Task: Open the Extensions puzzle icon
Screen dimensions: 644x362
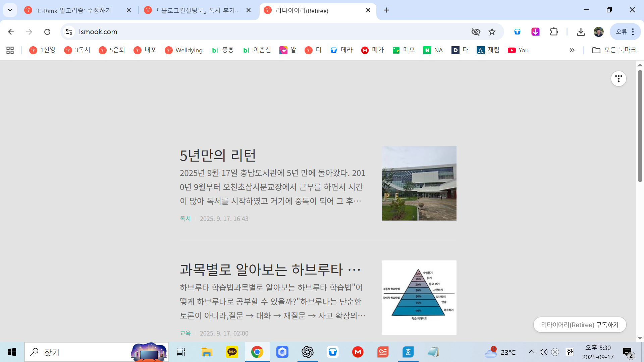Action: pos(554,32)
